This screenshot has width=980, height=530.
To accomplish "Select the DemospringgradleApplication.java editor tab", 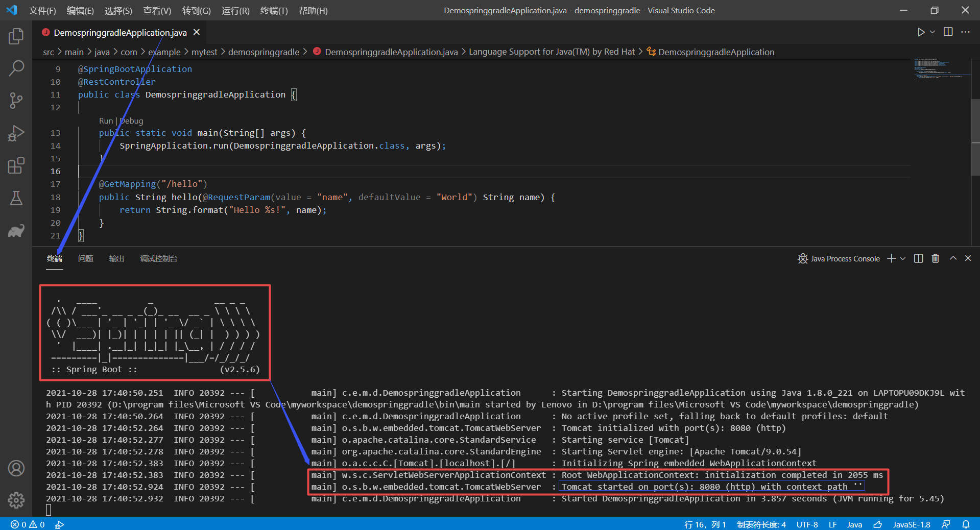I will point(121,33).
